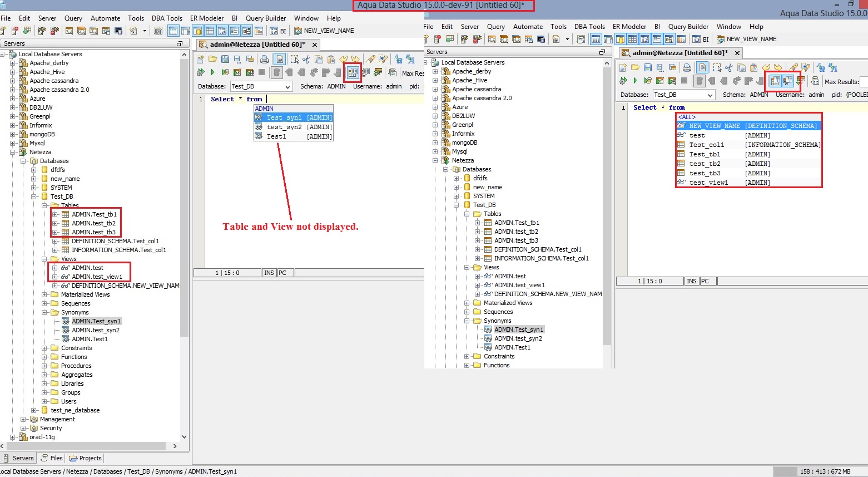Click the restore button on left window's Servers panel
The width and height of the screenshot is (868, 477).
click(x=180, y=43)
